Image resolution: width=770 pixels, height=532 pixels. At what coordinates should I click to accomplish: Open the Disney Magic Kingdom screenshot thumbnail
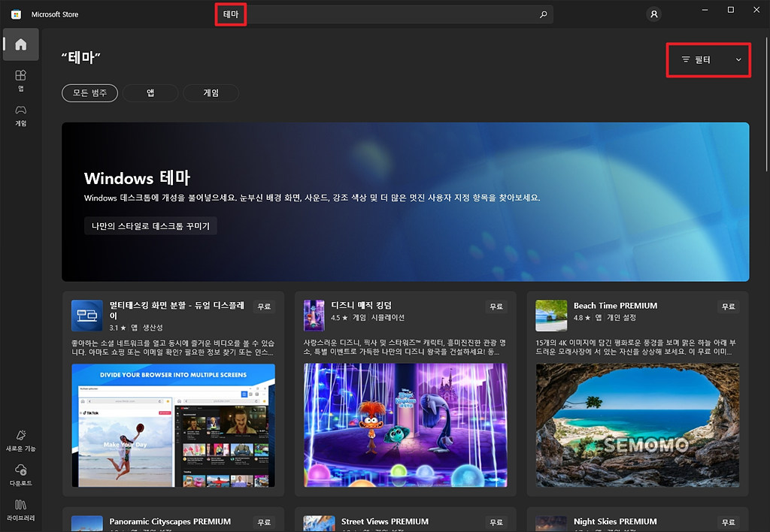point(405,425)
